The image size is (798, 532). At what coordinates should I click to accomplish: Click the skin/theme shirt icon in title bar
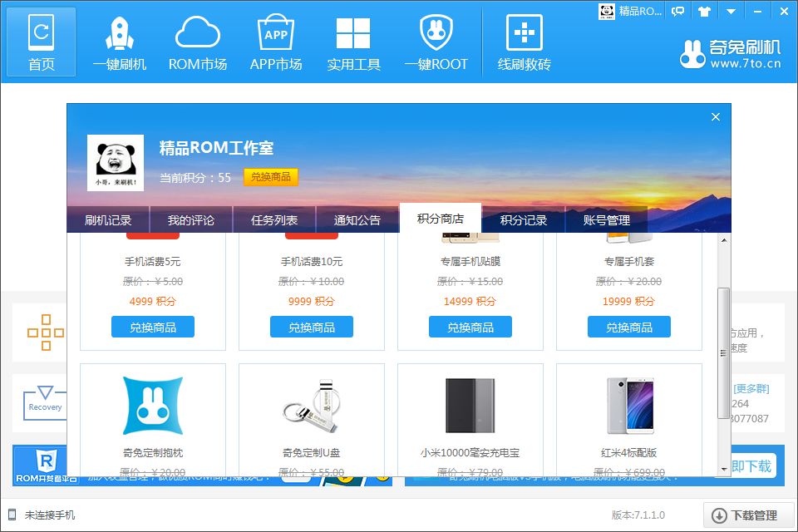tap(702, 11)
